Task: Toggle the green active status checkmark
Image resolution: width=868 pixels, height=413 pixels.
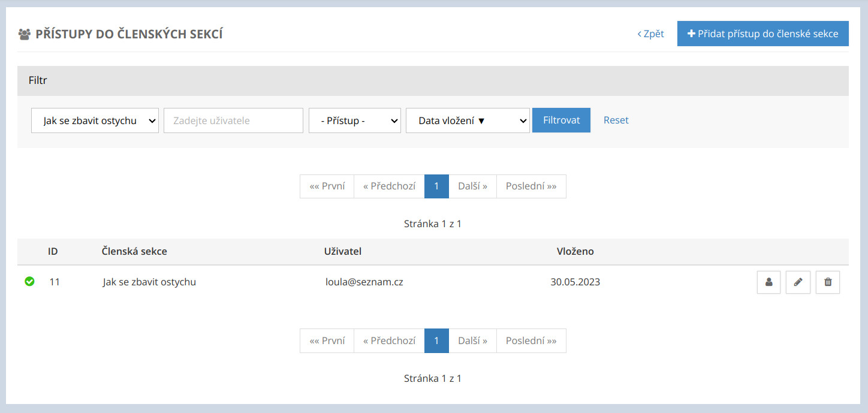Action: (29, 281)
